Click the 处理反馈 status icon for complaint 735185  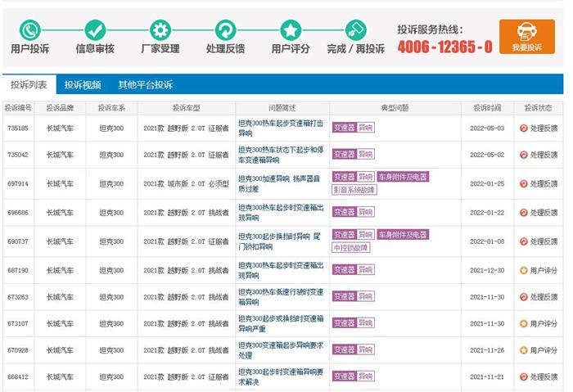point(523,128)
